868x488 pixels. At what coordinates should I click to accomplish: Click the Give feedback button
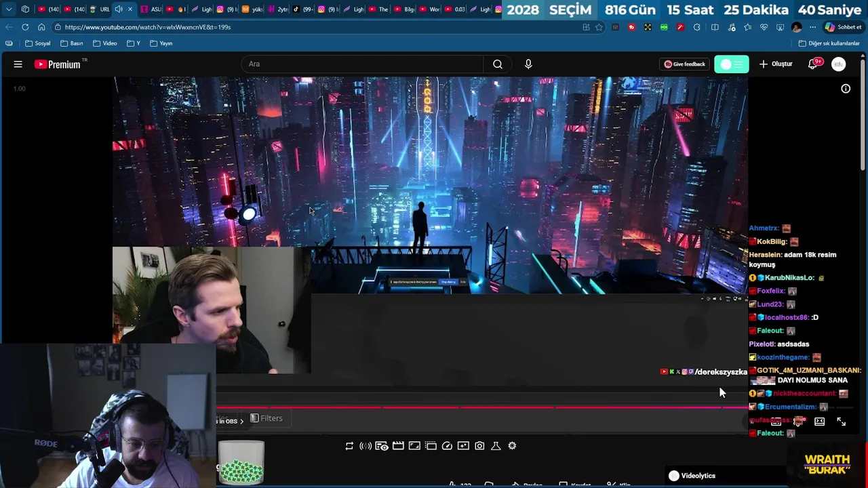click(x=685, y=64)
